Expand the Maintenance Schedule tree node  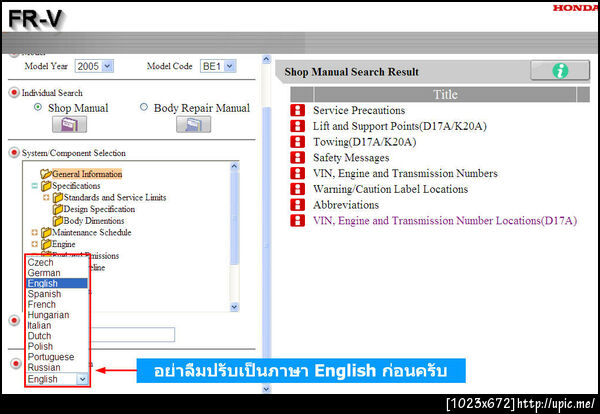34,232
